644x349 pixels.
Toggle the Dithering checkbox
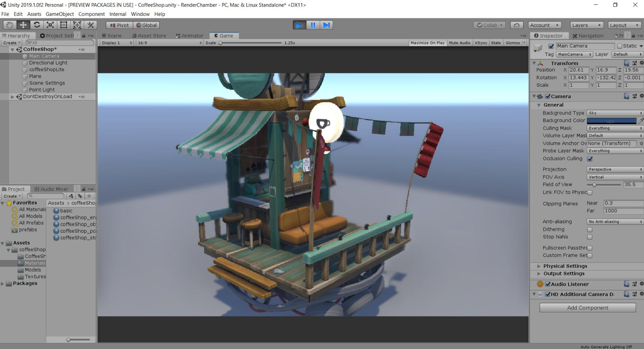(590, 230)
